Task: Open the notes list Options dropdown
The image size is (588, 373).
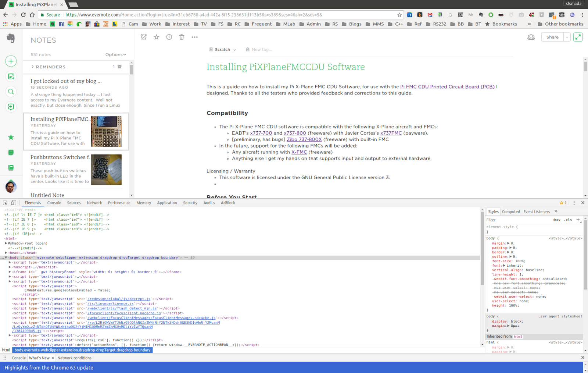Action: click(x=115, y=54)
